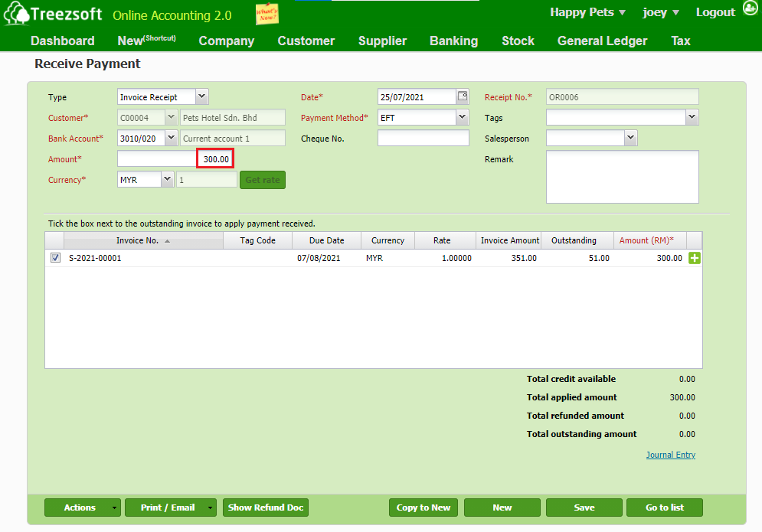762x532 pixels.
Task: Expand the Salesperson dropdown
Action: 630,139
